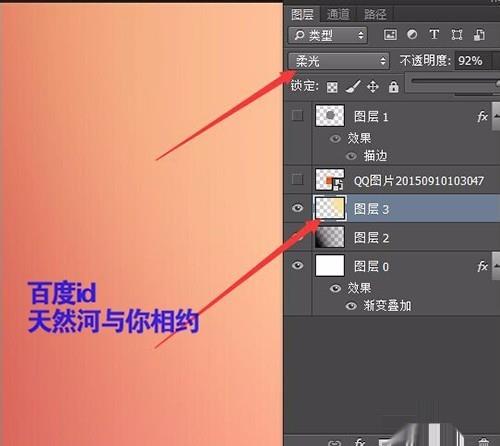The height and width of the screenshot is (446, 500).
Task: Collapse the effects arrow of 图层 0
Action: click(x=496, y=266)
